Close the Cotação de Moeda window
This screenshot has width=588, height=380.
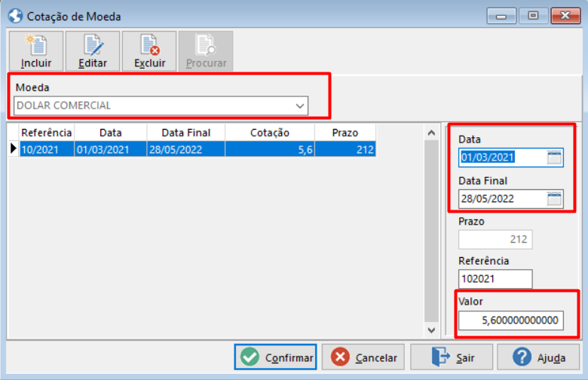[565, 16]
